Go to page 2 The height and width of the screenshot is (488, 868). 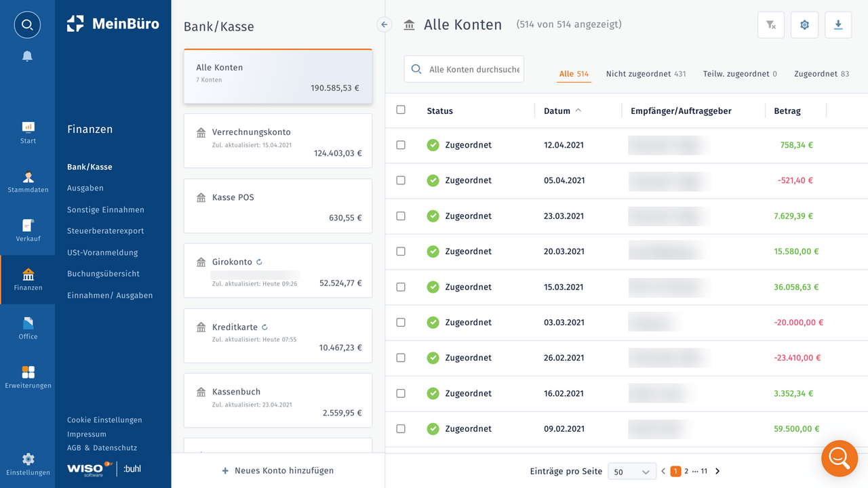point(686,471)
